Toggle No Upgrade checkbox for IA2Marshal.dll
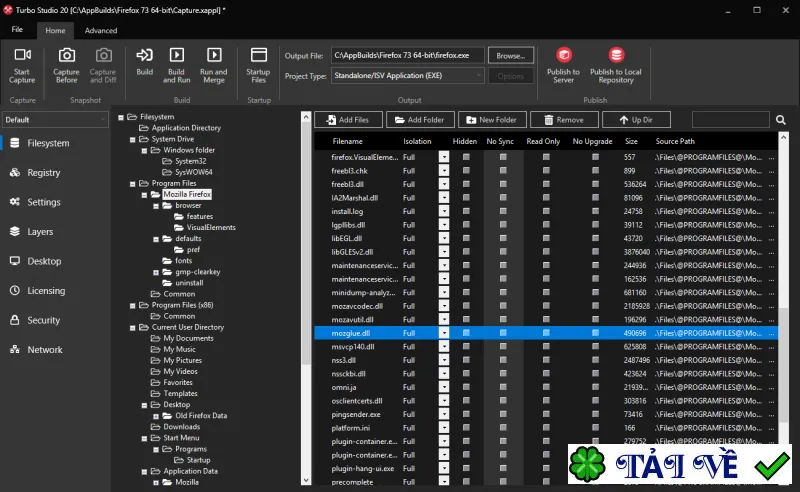 [x=595, y=198]
